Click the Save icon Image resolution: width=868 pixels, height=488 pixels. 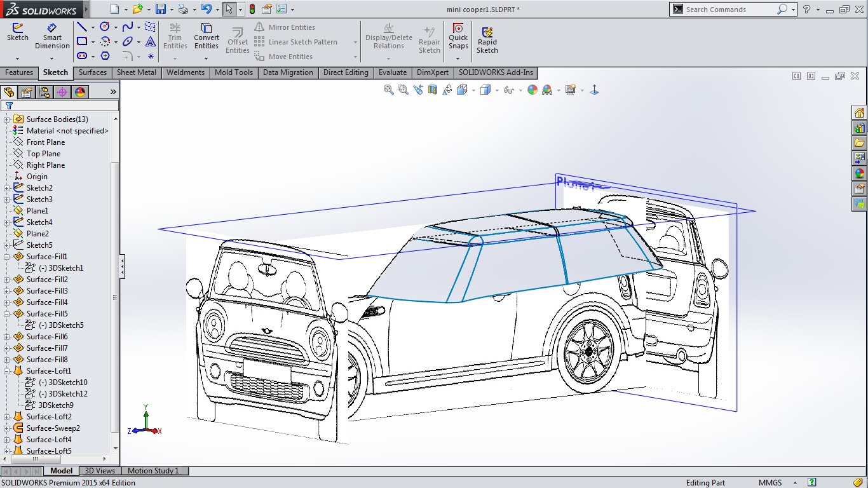161,9
